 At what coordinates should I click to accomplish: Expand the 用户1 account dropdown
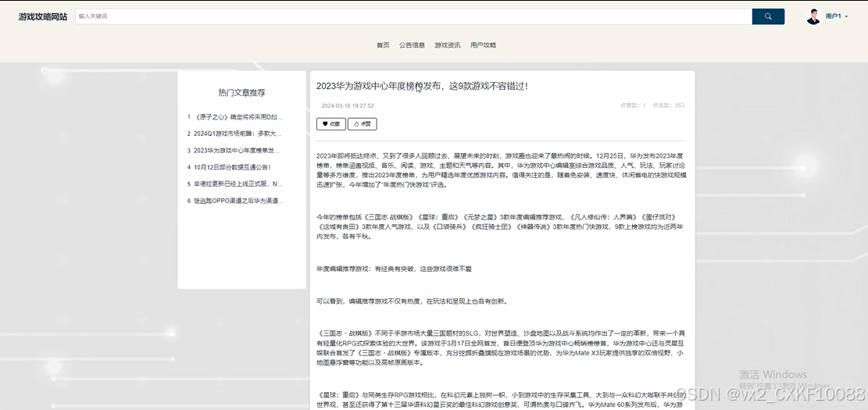pos(837,16)
